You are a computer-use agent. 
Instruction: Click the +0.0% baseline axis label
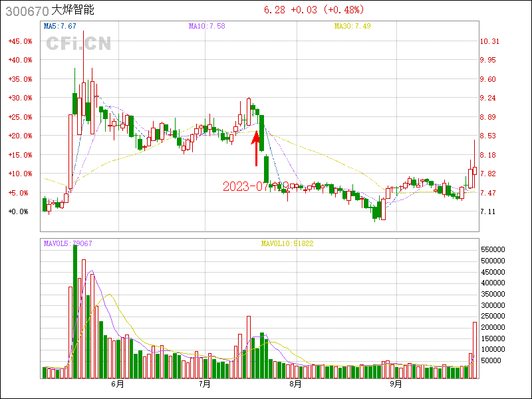[x=20, y=211]
